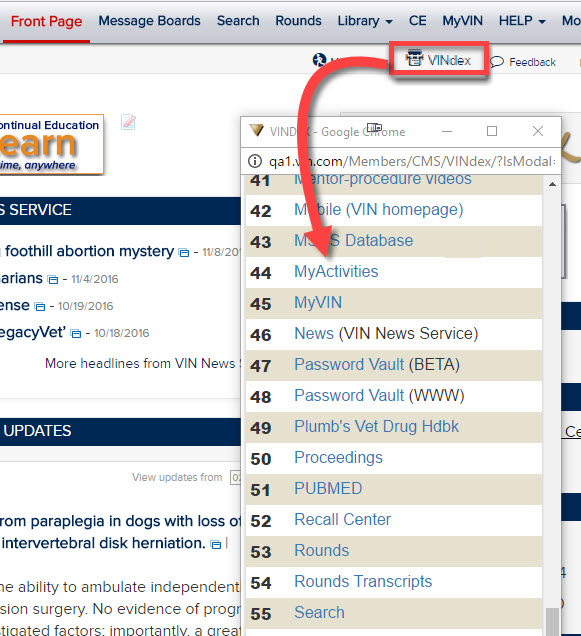Click the popup address bar URL
The image size is (581, 636).
(412, 161)
